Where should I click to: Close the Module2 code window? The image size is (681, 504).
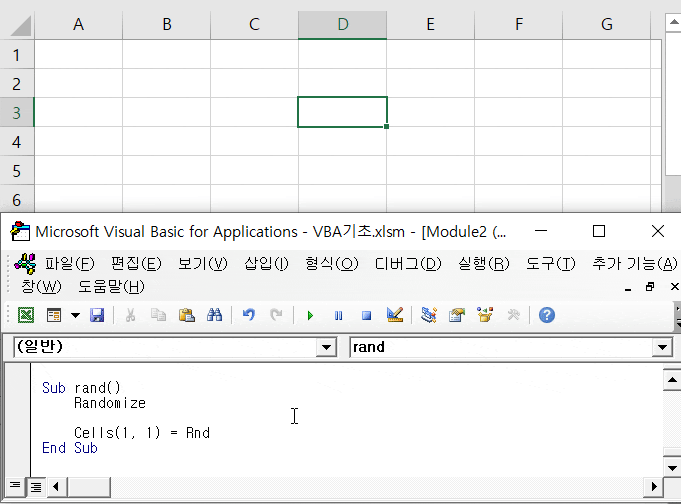674,287
